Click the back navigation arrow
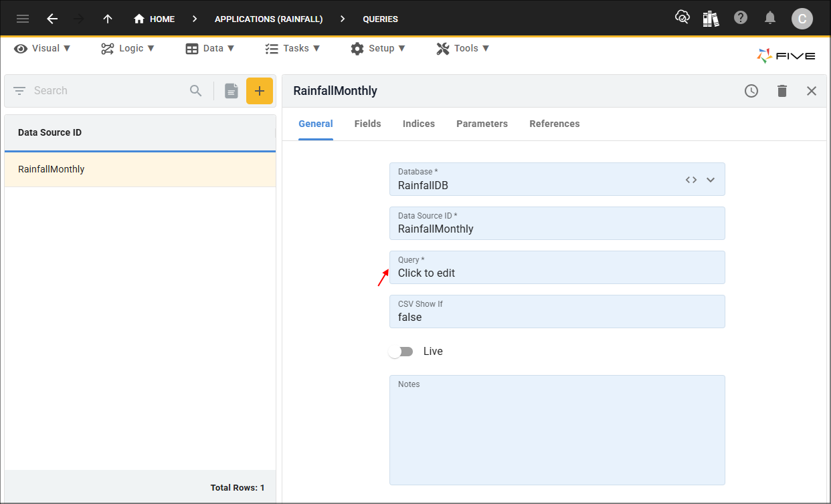This screenshot has height=504, width=831. [x=52, y=18]
